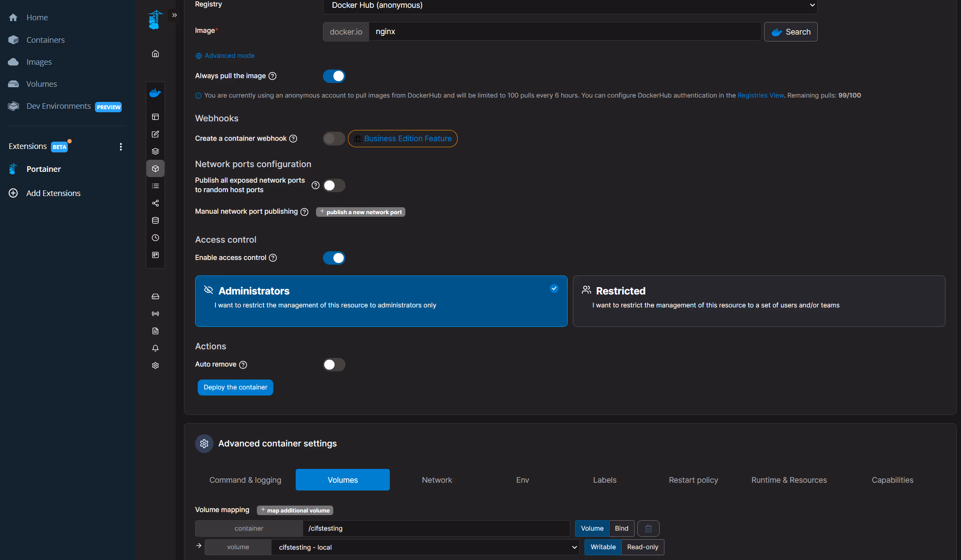Select the Restricted access option card
The width and height of the screenshot is (961, 560).
click(759, 301)
